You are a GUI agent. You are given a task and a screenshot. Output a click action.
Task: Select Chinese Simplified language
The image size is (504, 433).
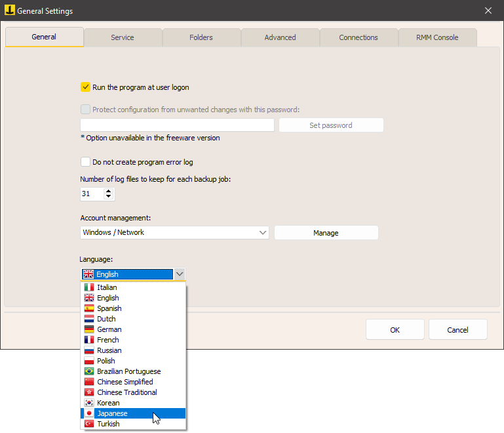[x=133, y=382]
